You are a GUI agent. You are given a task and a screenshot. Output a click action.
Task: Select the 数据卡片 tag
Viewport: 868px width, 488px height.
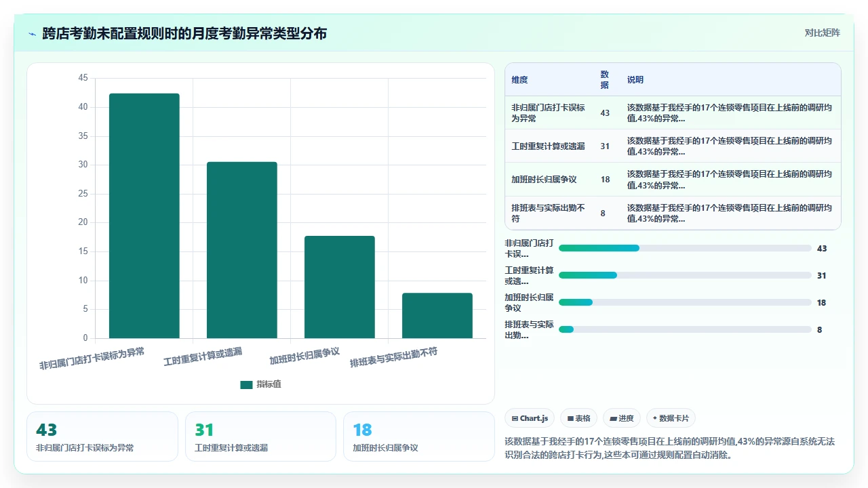(671, 418)
